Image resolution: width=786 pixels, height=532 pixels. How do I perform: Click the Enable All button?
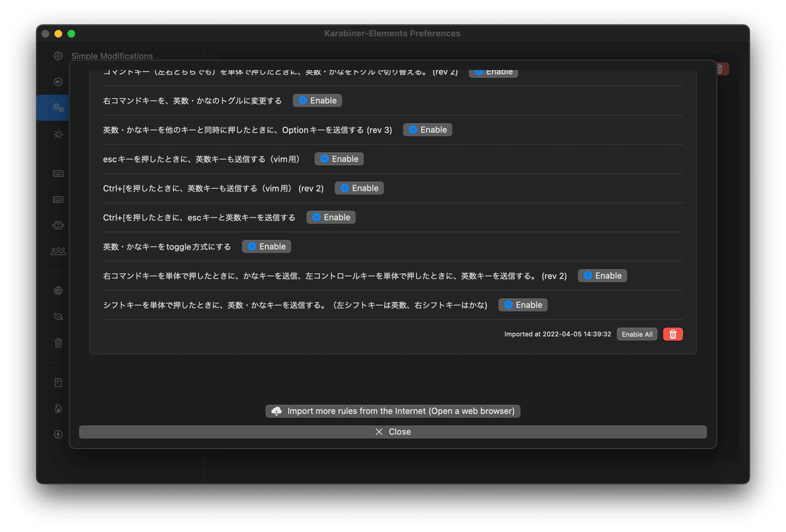tap(637, 334)
